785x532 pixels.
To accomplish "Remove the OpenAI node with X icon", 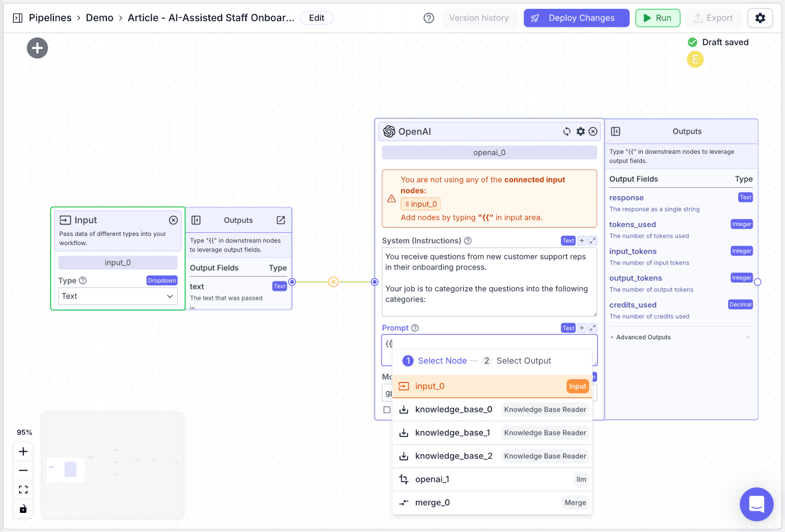I will click(x=593, y=131).
